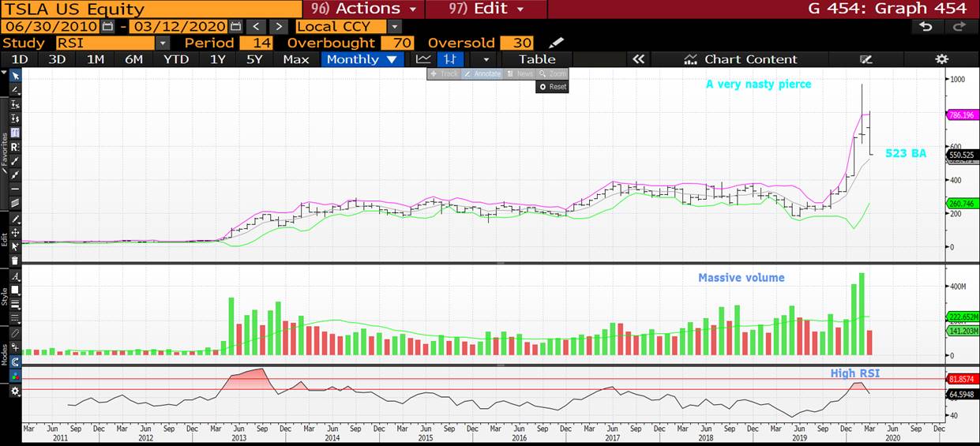Open start date calendar picker

point(108,27)
